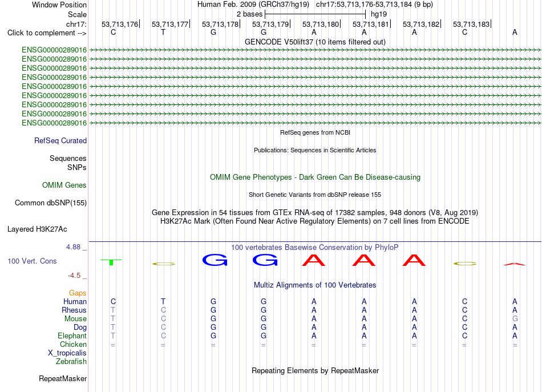This screenshot has height=392, width=542.
Task: Open "Multiz Alignments of 100 Vertebrates" title
Action: tap(315, 285)
